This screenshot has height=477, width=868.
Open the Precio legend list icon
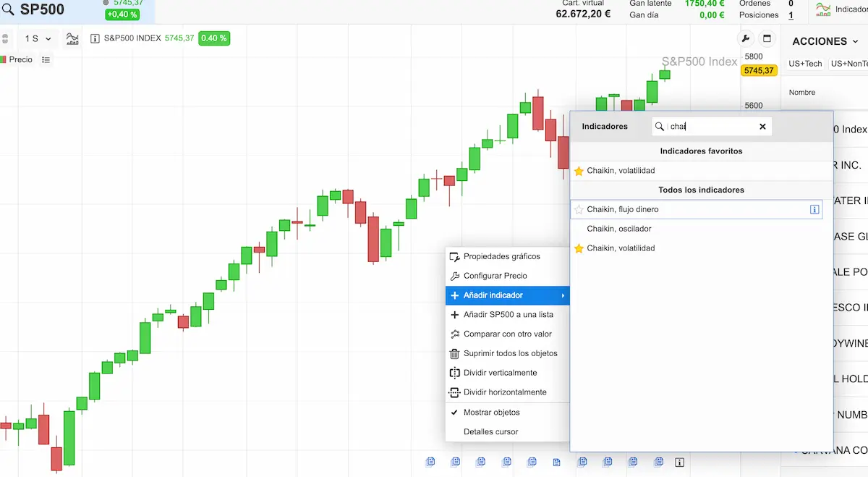point(46,59)
